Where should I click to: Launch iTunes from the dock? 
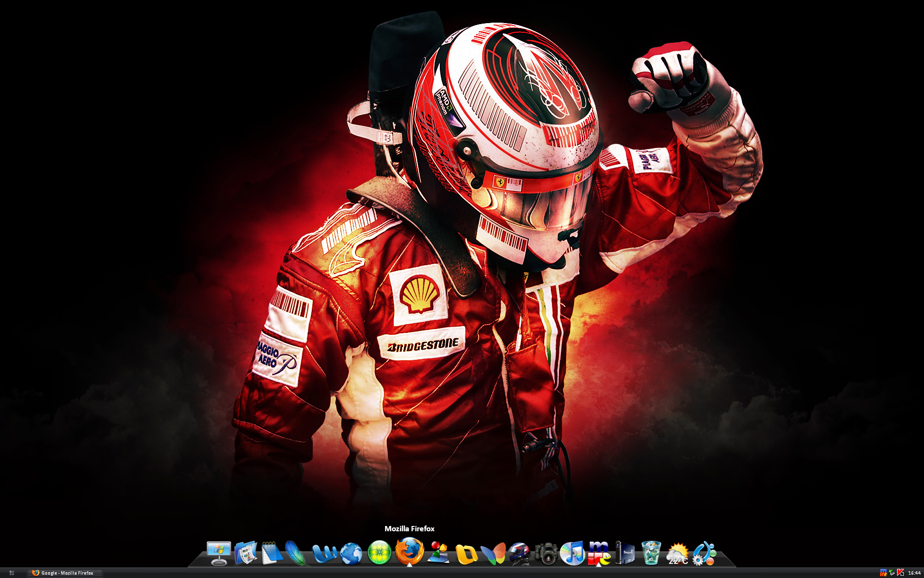[x=573, y=553]
